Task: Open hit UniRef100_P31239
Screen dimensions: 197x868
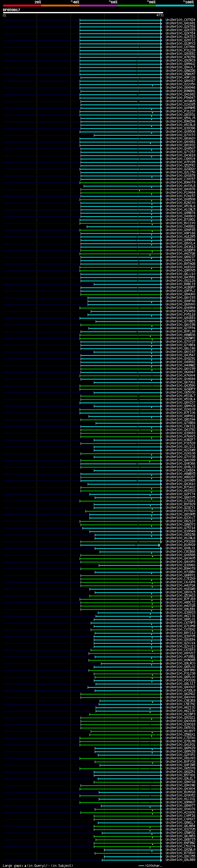Action: coord(180,50)
